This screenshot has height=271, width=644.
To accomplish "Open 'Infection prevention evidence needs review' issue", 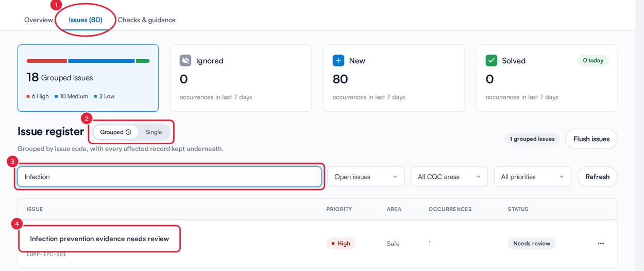I will click(x=99, y=239).
